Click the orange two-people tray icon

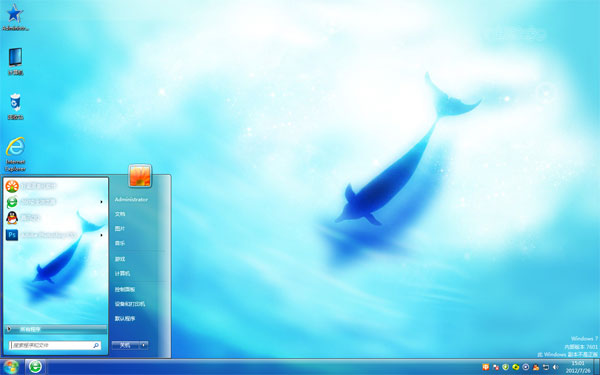click(x=536, y=367)
